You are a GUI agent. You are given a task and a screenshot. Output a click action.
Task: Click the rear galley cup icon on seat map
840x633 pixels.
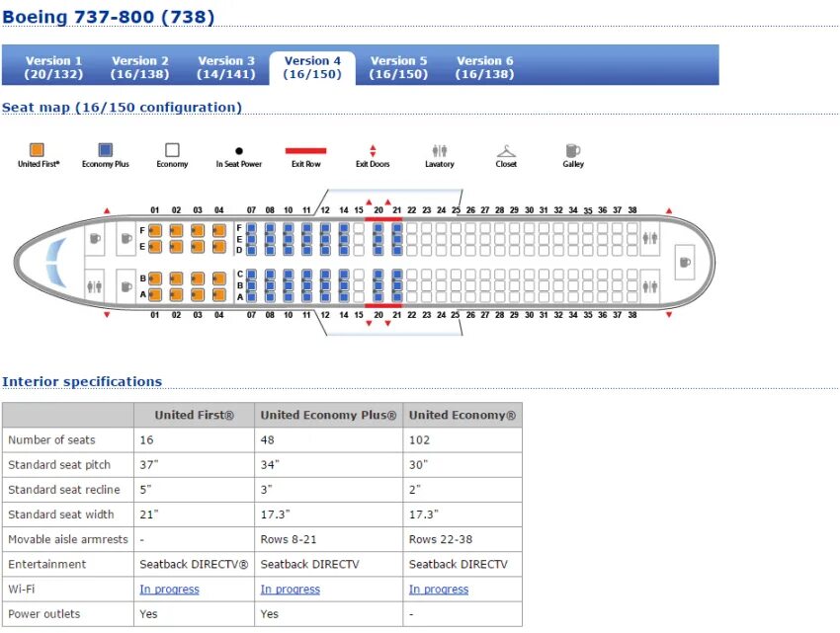(x=685, y=262)
